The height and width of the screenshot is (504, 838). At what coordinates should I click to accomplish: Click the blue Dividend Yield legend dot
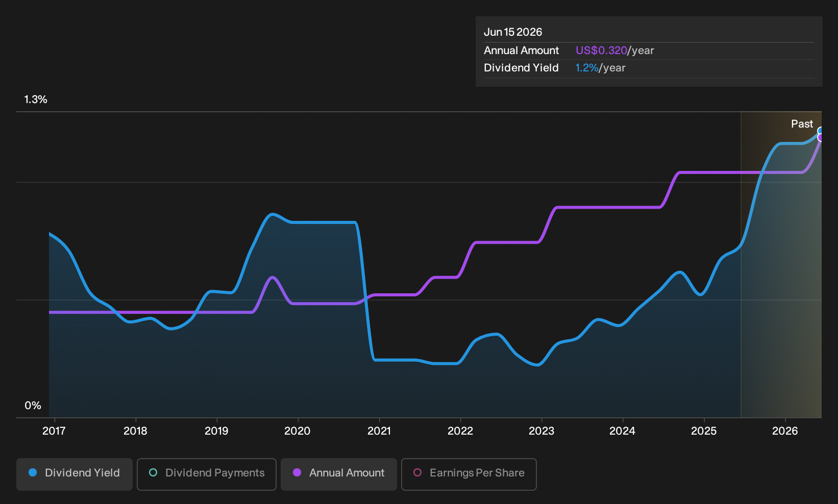[33, 472]
